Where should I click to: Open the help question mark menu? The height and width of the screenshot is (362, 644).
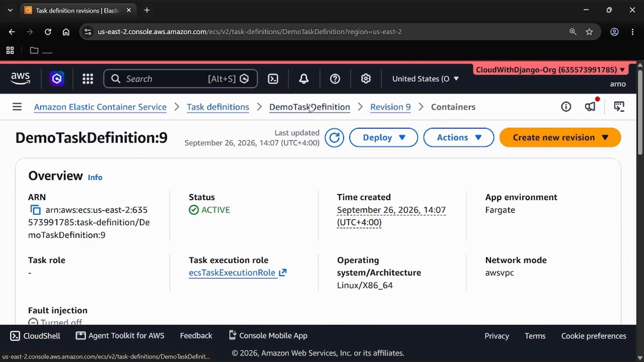coord(335,79)
